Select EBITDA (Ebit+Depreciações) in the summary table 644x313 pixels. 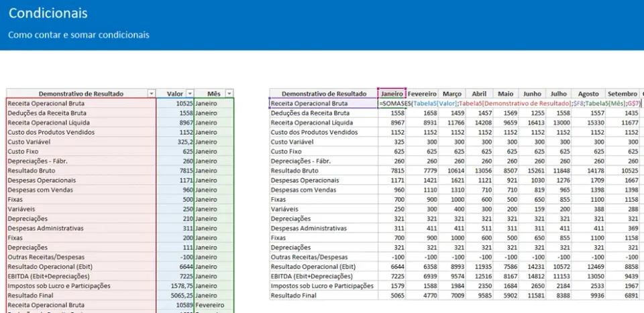pos(323,276)
